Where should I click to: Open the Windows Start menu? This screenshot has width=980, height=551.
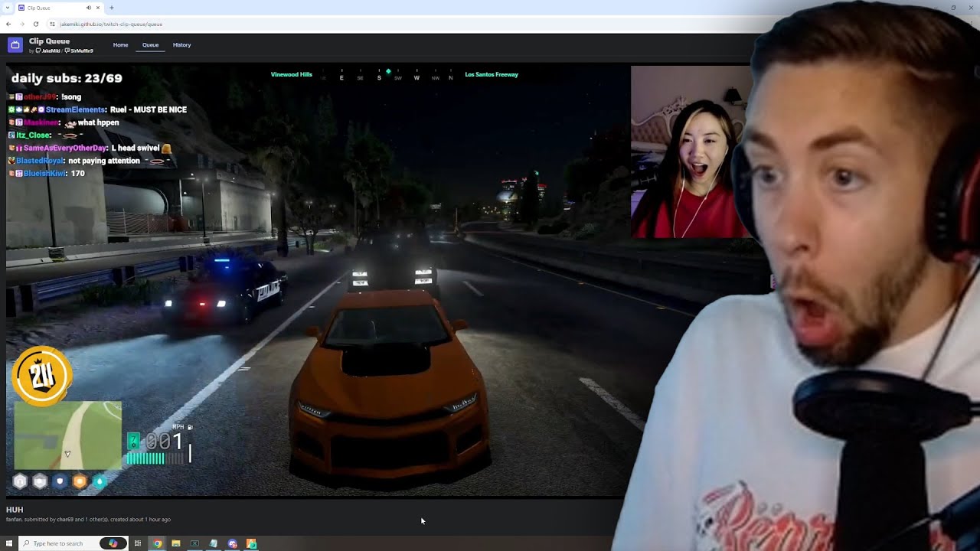8,543
